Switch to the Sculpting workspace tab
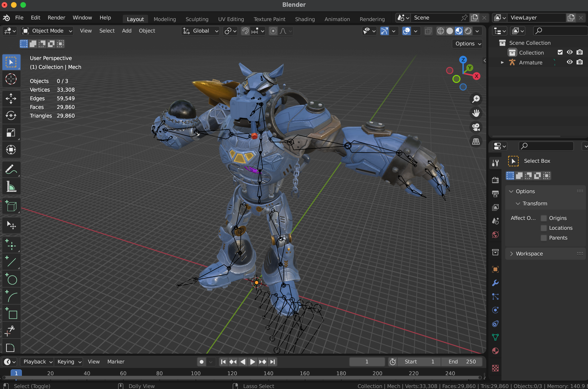Viewport: 588px width, 389px height. tap(197, 19)
